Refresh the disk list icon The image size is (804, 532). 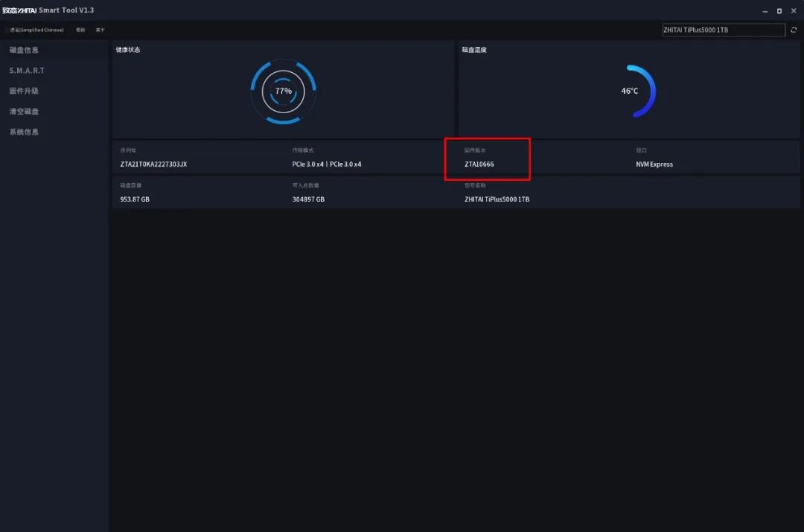[x=794, y=31]
